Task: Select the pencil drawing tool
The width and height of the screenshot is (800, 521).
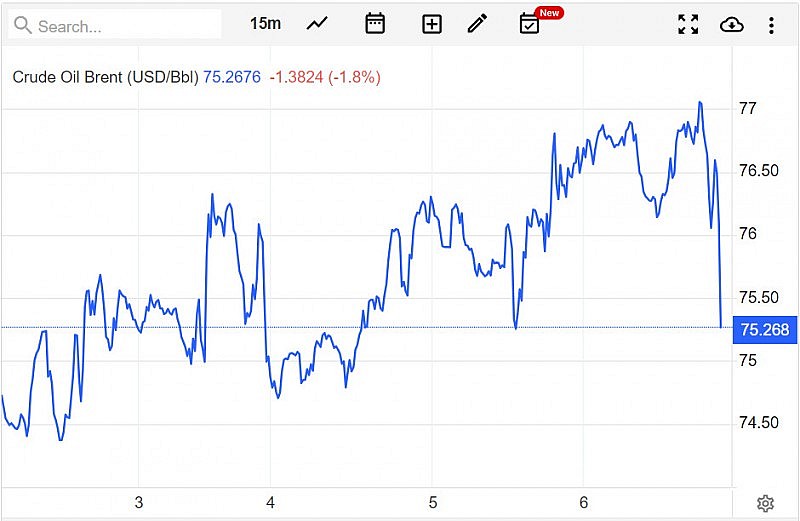Action: pos(478,24)
